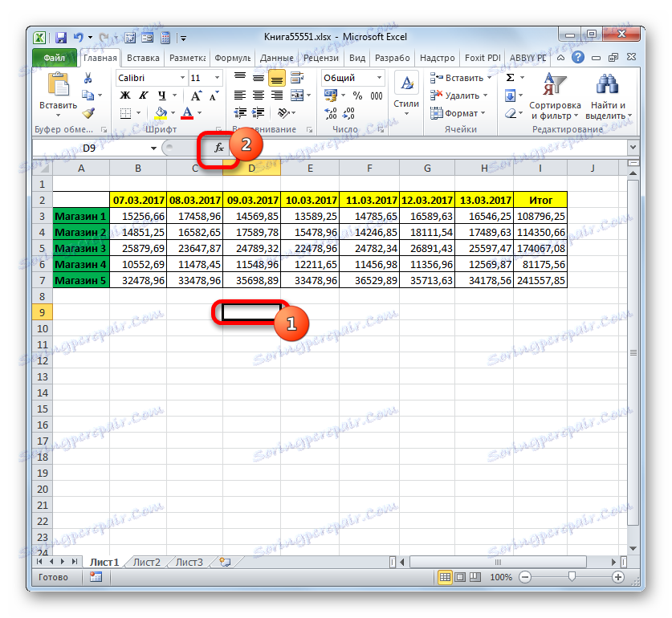Apply the percent style format

357,96
